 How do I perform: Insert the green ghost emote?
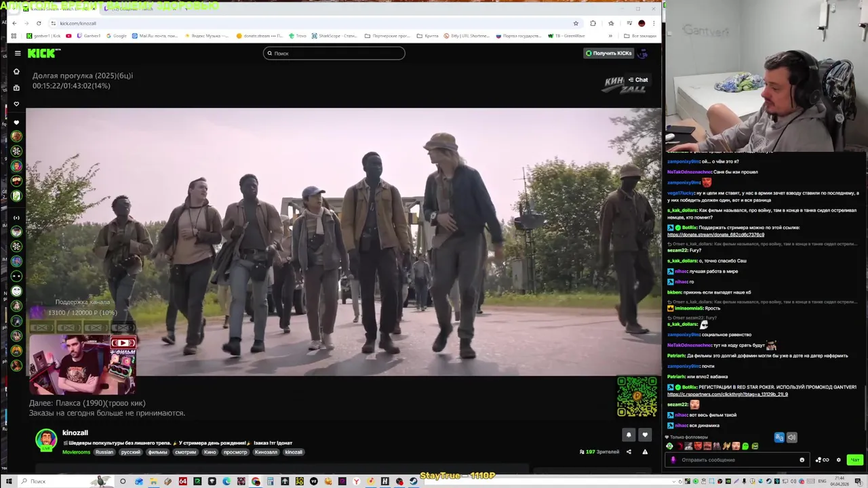tap(745, 446)
